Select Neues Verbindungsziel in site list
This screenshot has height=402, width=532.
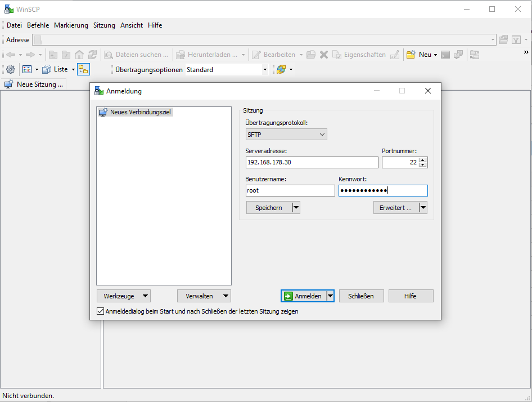(136, 112)
